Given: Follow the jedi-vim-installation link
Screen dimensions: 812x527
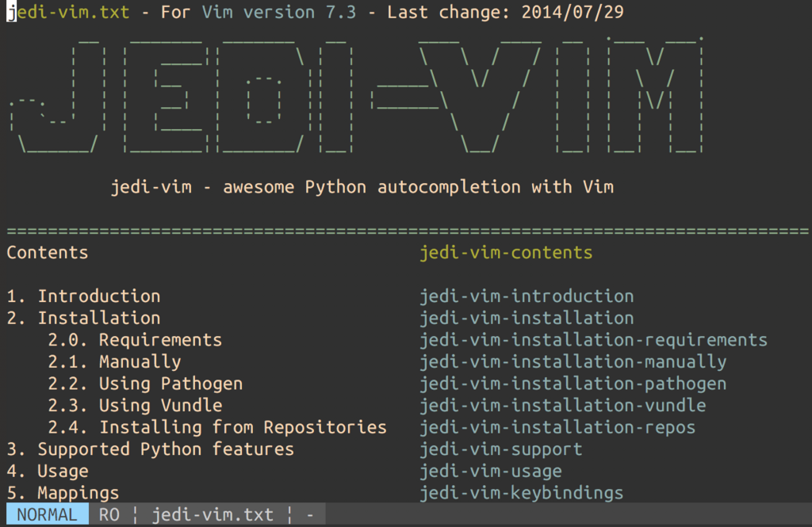Looking at the screenshot, I should coord(521,318).
